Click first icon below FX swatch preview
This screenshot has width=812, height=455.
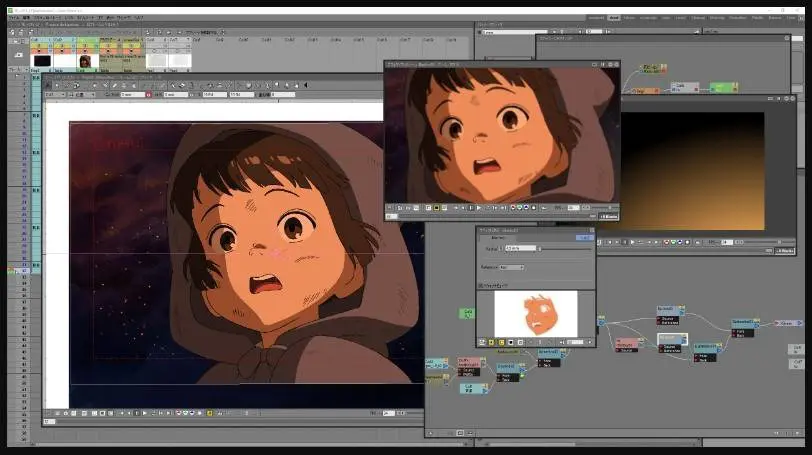coord(482,342)
